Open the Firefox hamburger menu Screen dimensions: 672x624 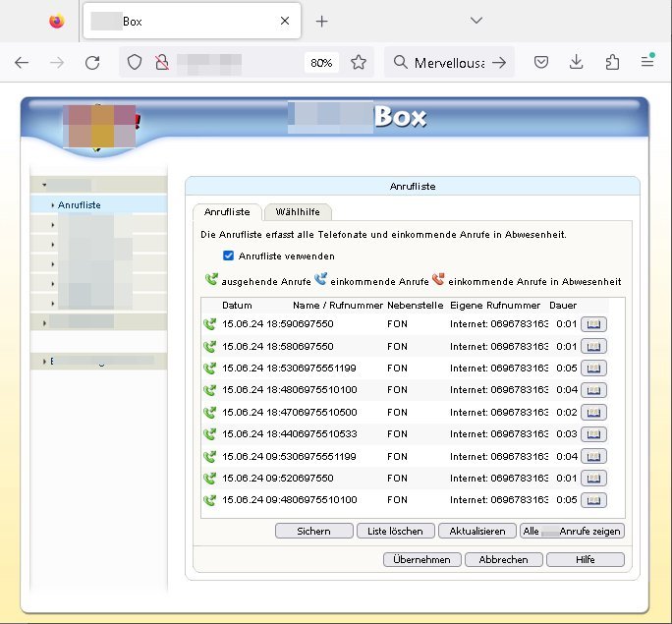[x=647, y=63]
